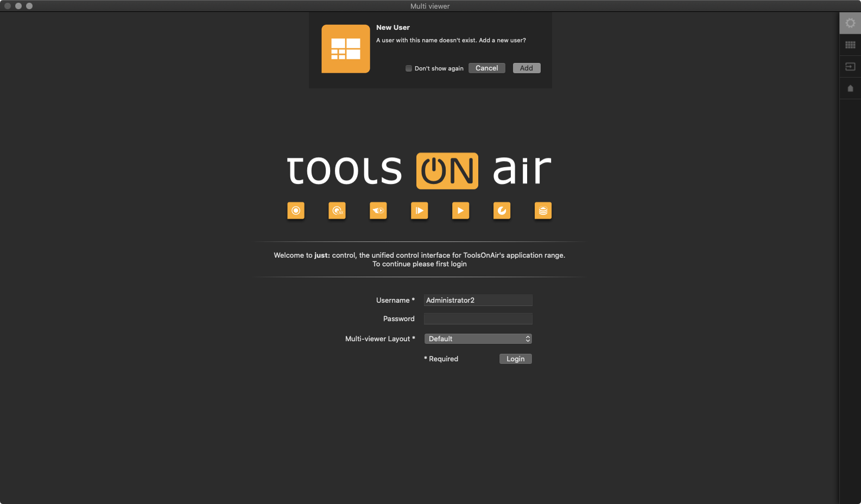Select the record circle app icon
Screen dimensions: 861x504
[x=296, y=210]
